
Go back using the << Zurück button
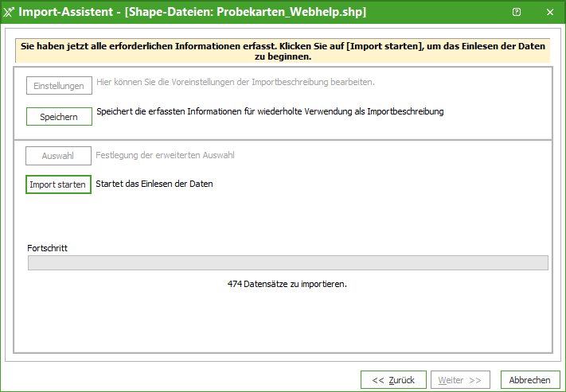[x=393, y=380]
